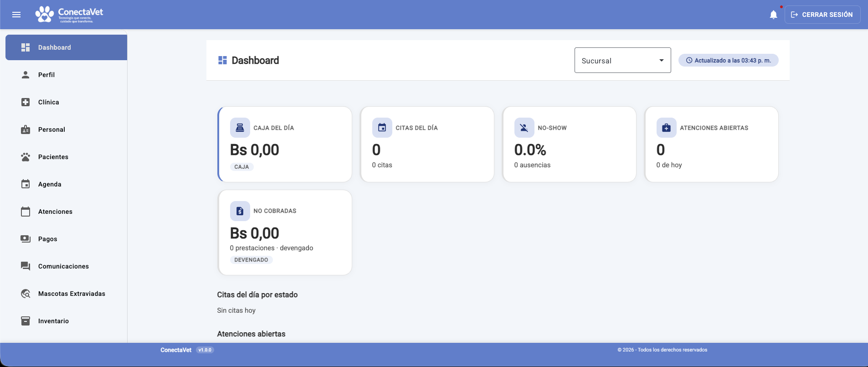Click the '0 de hoy' text
Screen dimensions: 868x367
[669, 165]
